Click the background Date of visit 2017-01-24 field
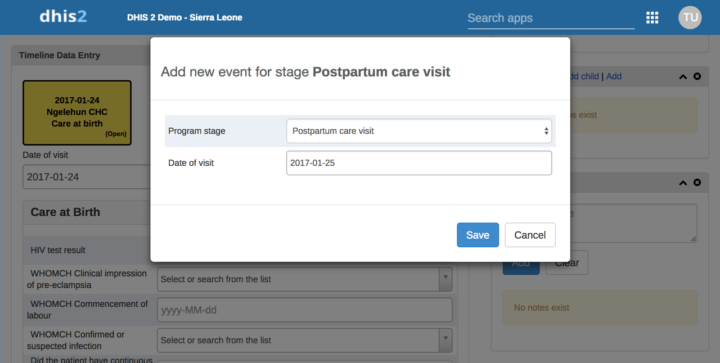 click(86, 177)
